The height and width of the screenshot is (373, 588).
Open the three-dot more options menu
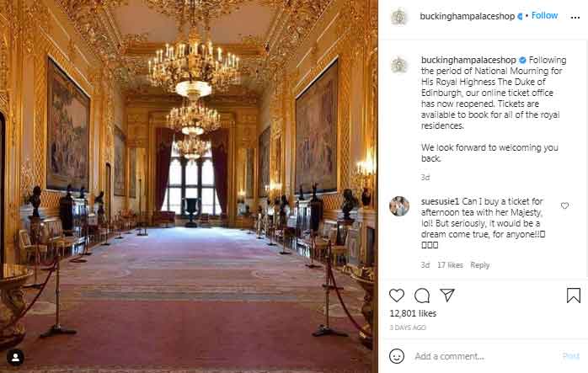point(575,17)
